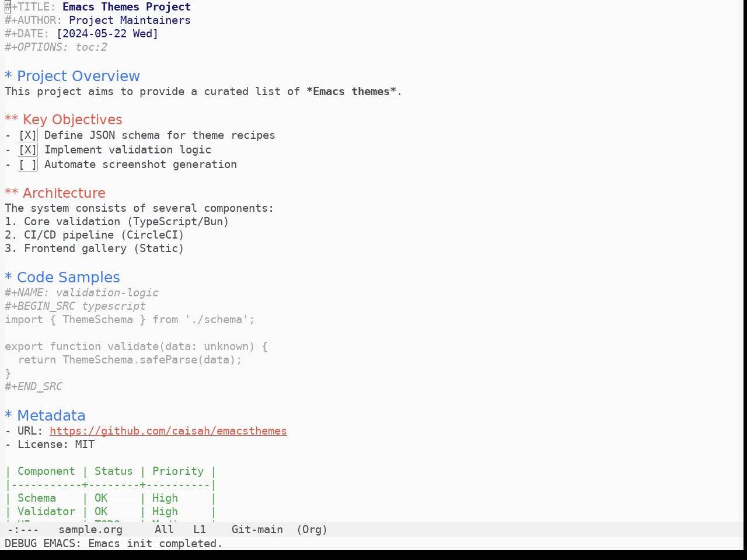The height and width of the screenshot is (560, 747).
Task: Place cursor on '#+TITLE:' keyword
Action: click(30, 7)
